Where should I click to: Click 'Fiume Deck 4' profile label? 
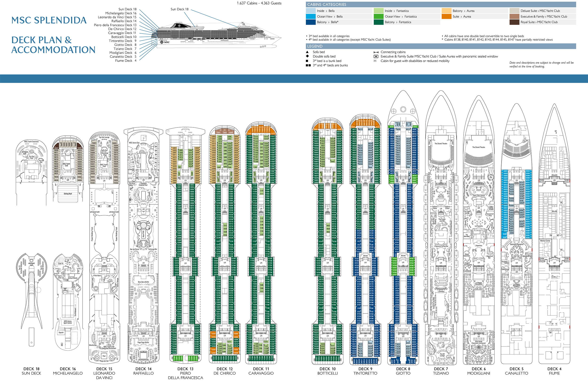pyautogui.click(x=126, y=60)
